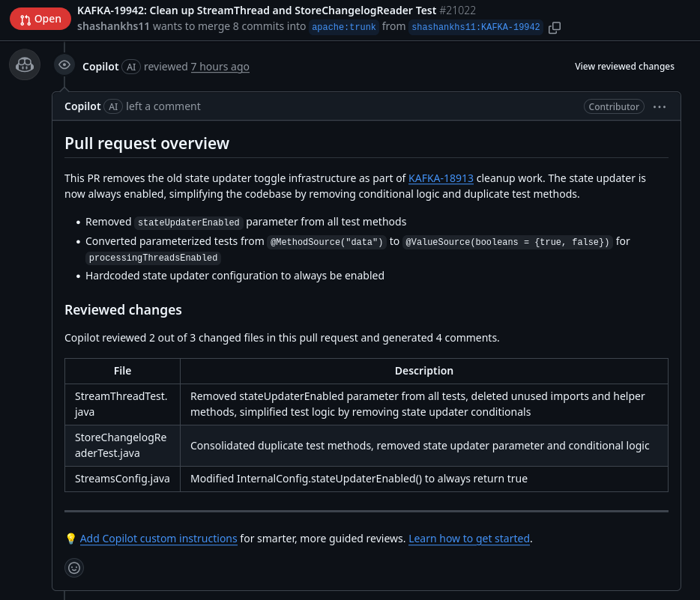The image size is (700, 600).
Task: Open Add Copilot custom instructions
Action: coord(158,538)
